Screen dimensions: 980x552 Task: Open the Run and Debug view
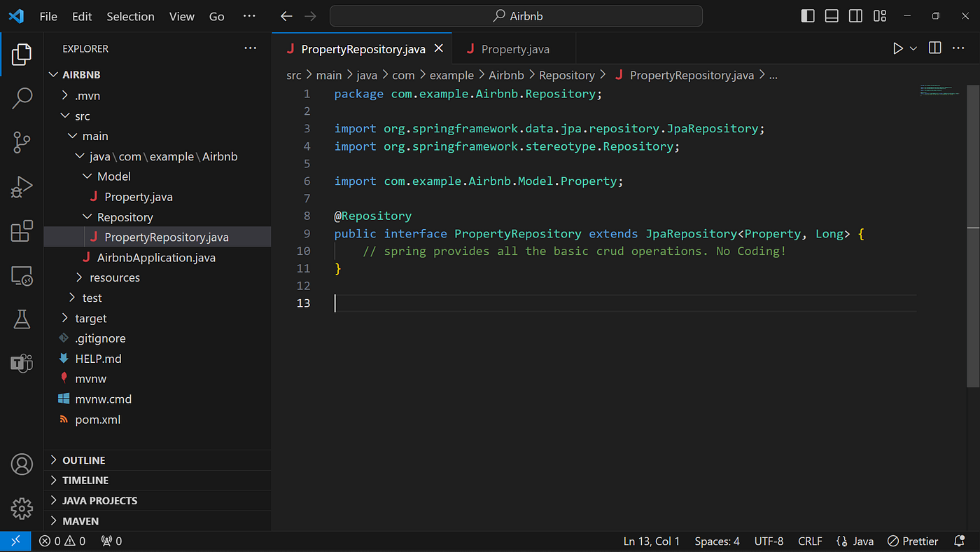coord(22,187)
